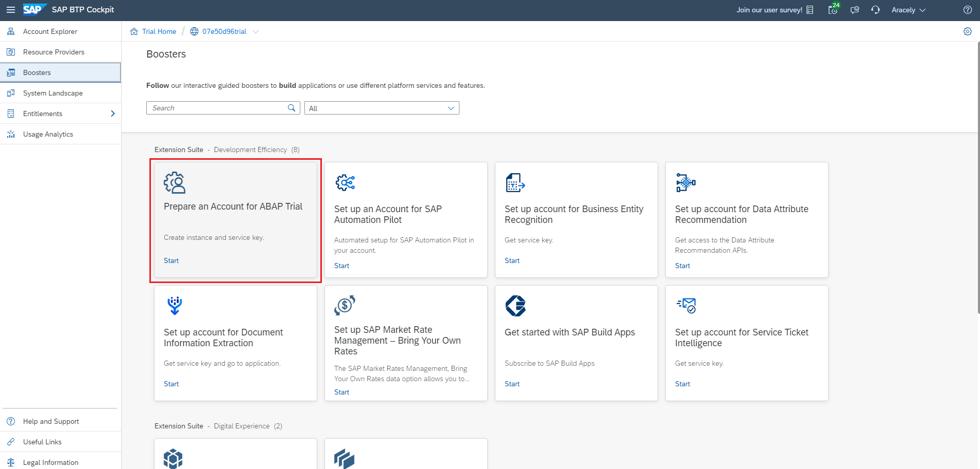Click the search magnifier icon

pos(292,108)
